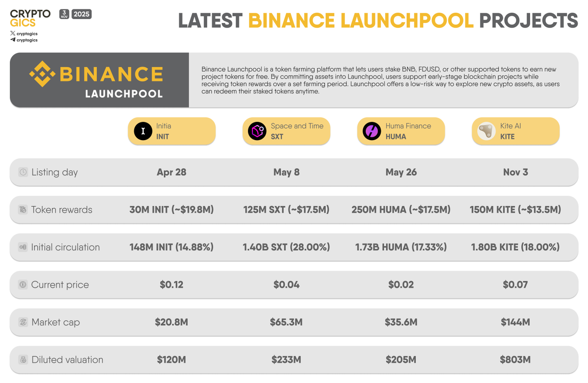Select the Kite AI KITE card

[515, 131]
